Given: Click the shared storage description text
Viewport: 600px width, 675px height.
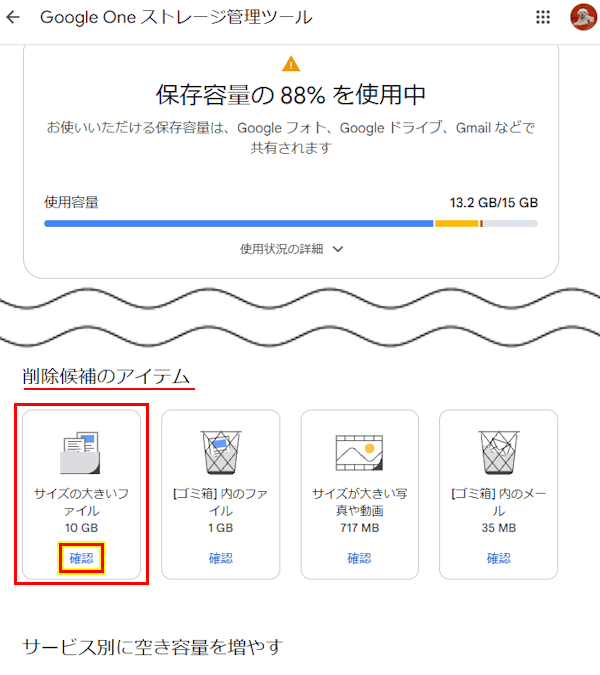Looking at the screenshot, I should [x=291, y=138].
